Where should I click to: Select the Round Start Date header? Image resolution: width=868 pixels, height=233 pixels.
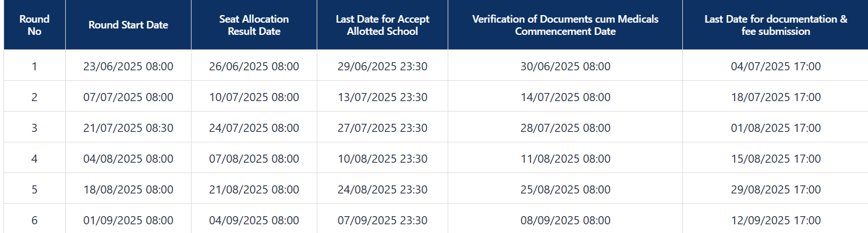(x=128, y=25)
